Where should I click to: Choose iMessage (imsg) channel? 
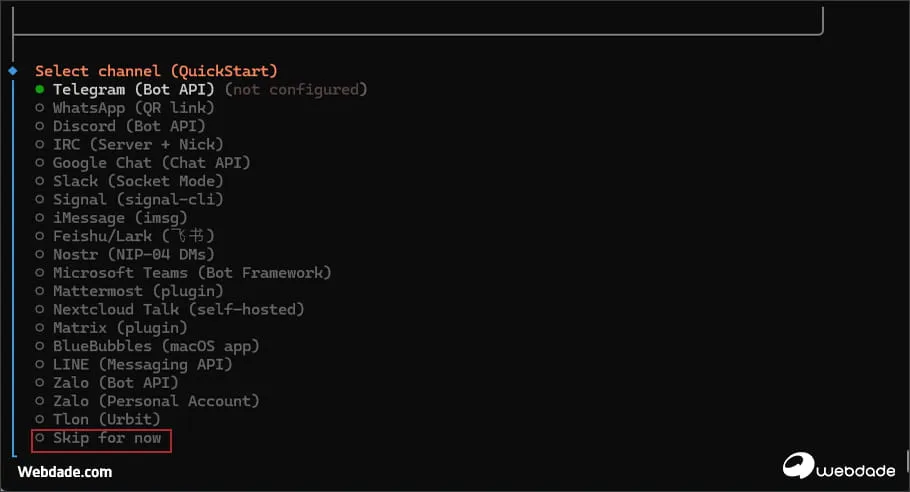tap(120, 218)
